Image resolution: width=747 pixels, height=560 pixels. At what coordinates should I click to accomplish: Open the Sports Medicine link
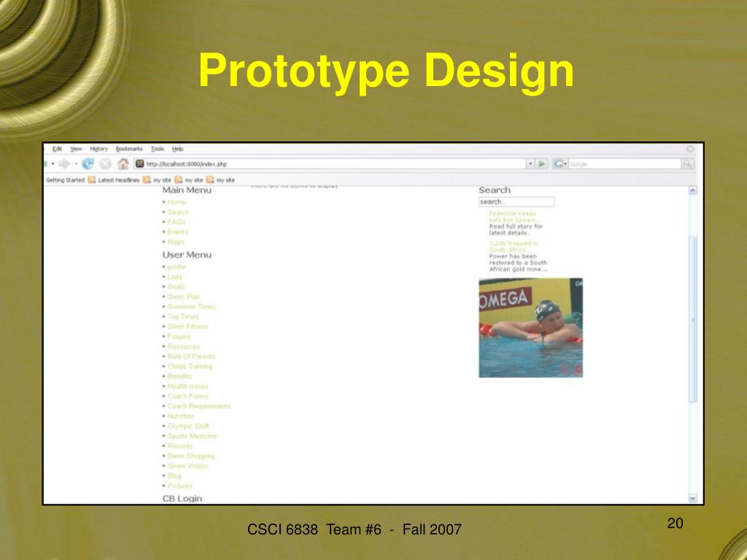(192, 436)
